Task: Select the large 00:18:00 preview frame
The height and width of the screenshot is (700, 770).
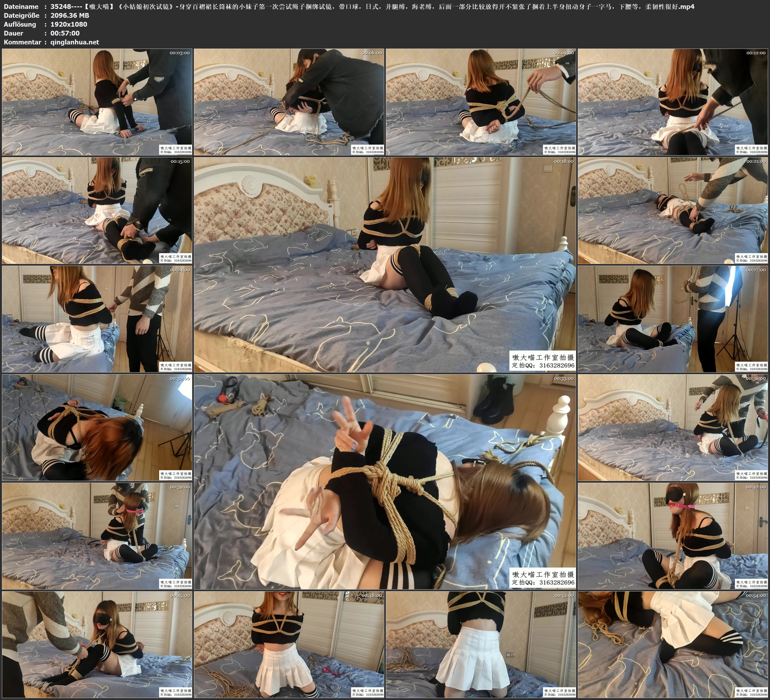Action: click(385, 264)
